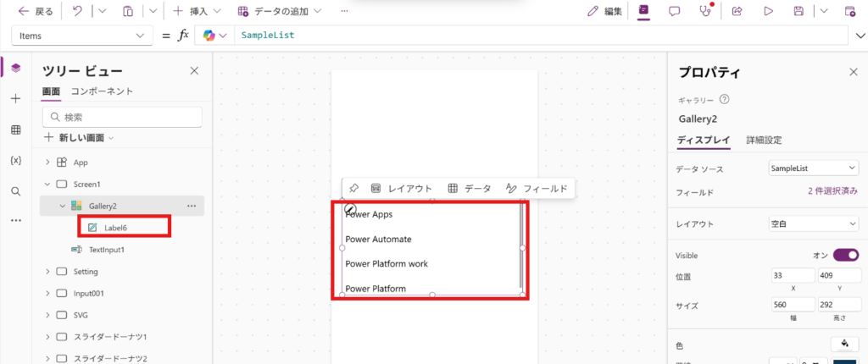Switch to the コンポーネント tab

[102, 91]
